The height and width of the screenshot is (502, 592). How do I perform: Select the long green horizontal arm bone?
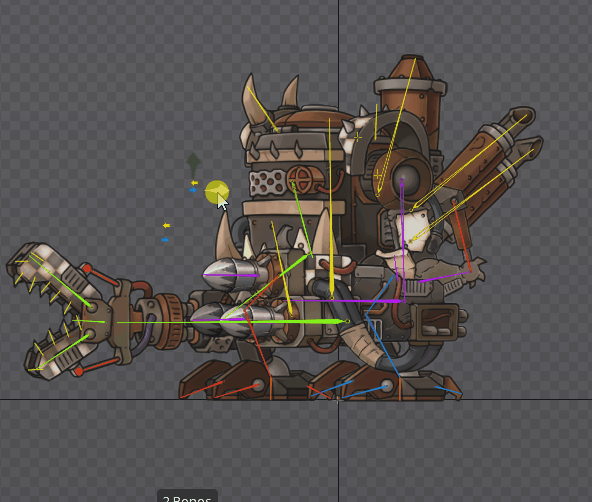(x=233, y=322)
